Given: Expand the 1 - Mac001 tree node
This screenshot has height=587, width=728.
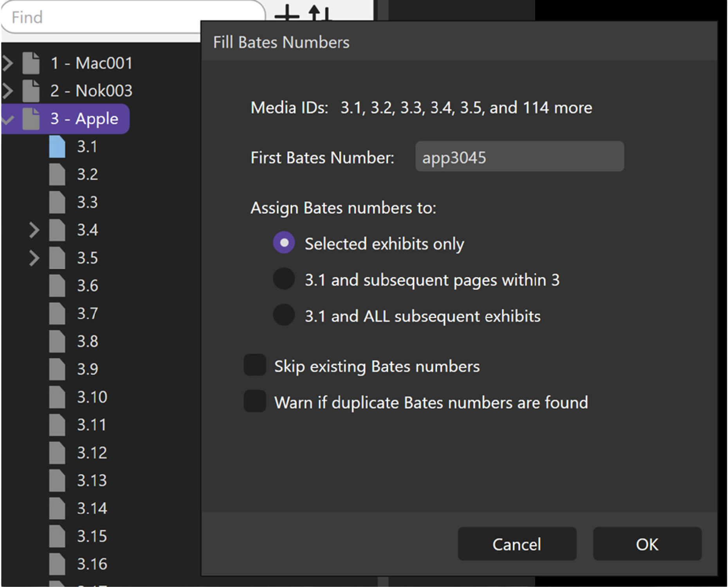Looking at the screenshot, I should tap(8, 63).
